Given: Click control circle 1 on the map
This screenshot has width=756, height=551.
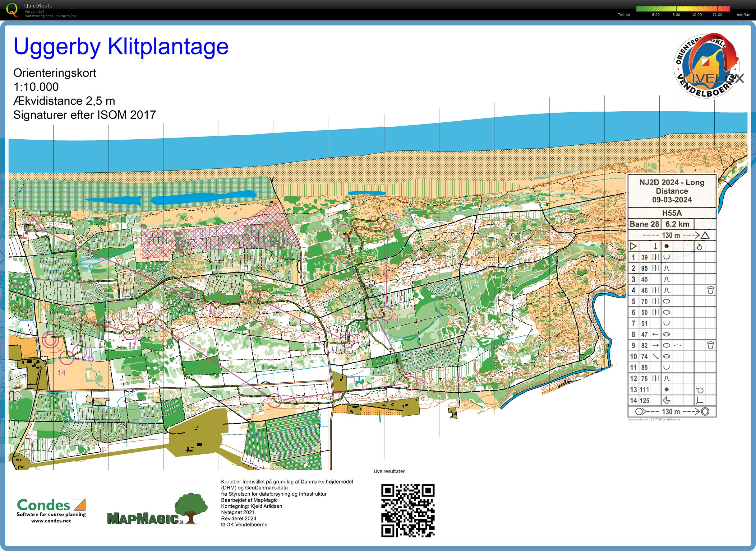Looking at the screenshot, I should point(217,310).
